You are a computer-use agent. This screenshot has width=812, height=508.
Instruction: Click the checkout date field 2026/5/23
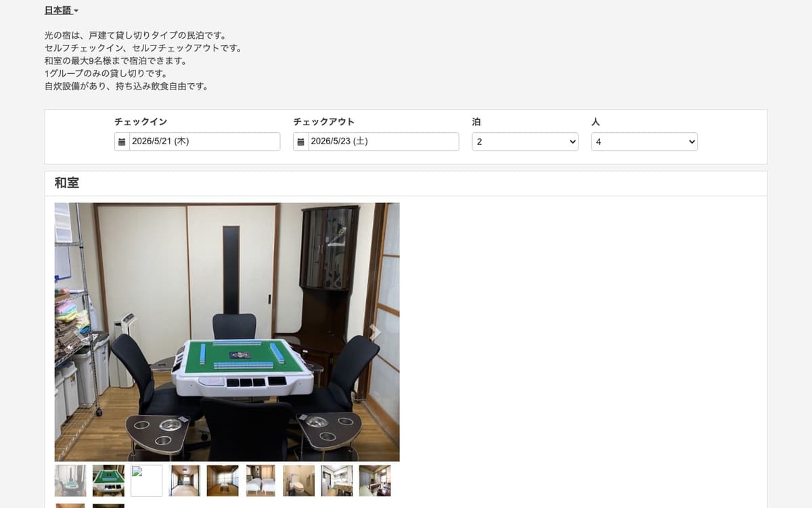pos(384,142)
